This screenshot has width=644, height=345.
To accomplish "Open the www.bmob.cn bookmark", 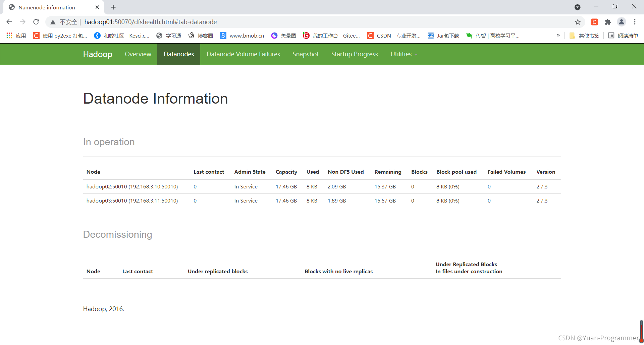I will tap(242, 36).
